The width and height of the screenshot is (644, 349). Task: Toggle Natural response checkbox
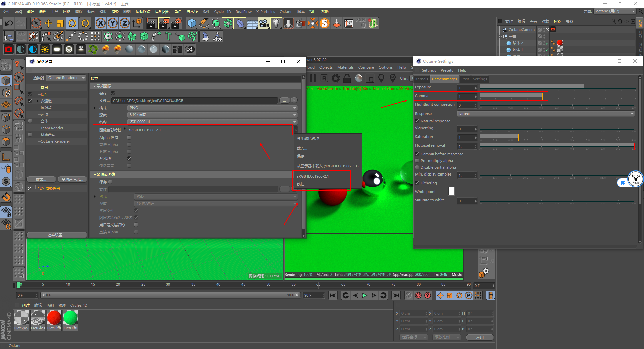[x=417, y=121]
